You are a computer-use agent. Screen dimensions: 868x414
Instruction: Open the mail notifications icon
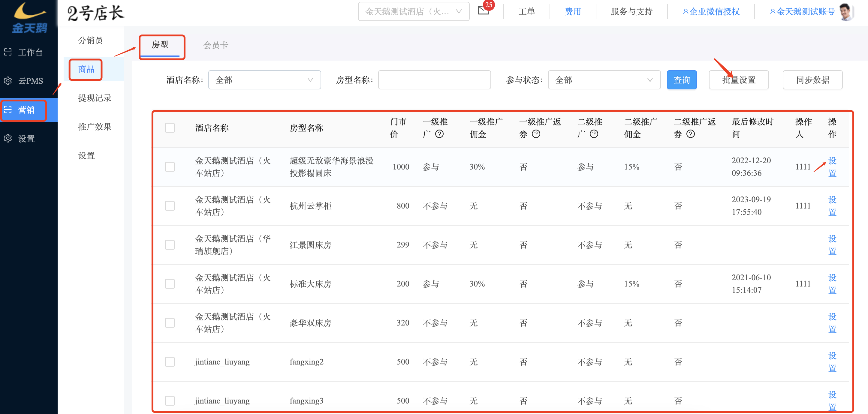coord(484,10)
